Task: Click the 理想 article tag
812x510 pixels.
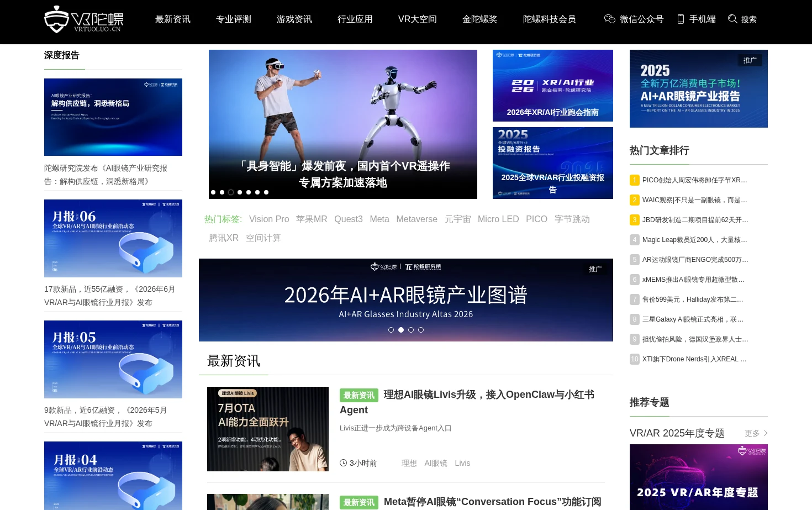Action: 409,463
